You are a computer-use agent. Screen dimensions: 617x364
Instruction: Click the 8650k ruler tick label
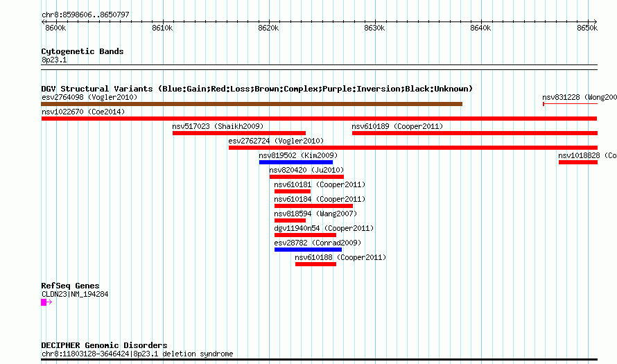[x=587, y=28]
